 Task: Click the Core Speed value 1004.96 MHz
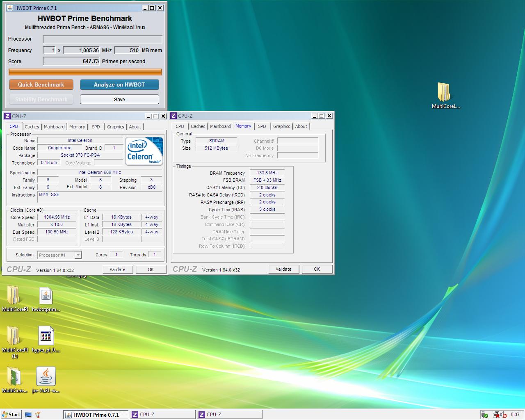click(57, 217)
